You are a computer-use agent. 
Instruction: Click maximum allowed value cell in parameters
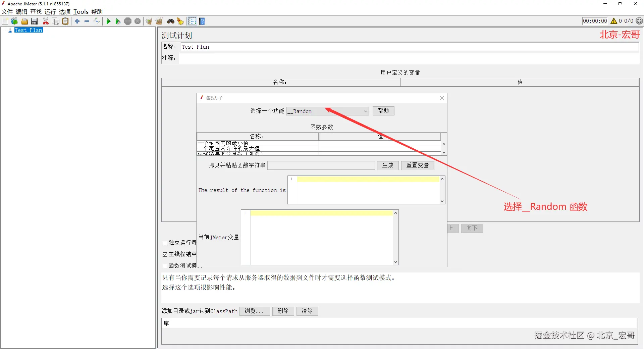[x=379, y=149]
